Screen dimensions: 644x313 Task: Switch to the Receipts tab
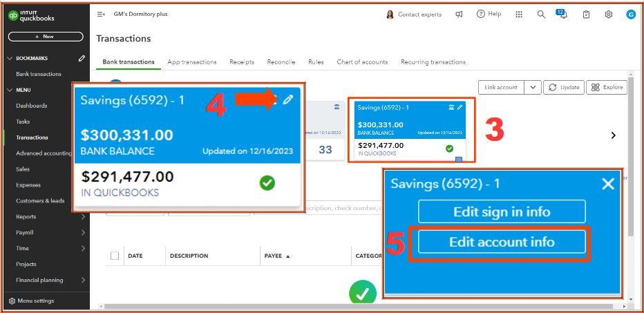point(242,62)
